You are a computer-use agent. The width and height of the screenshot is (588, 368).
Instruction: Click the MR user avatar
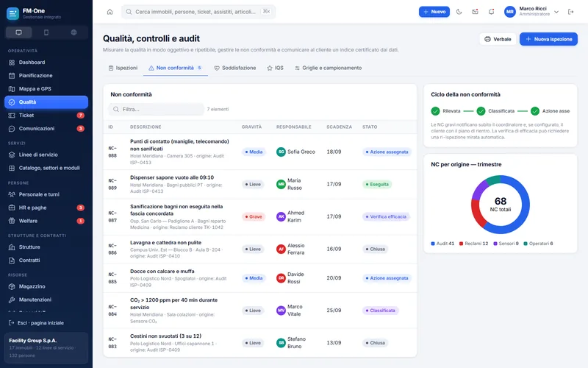click(x=510, y=12)
